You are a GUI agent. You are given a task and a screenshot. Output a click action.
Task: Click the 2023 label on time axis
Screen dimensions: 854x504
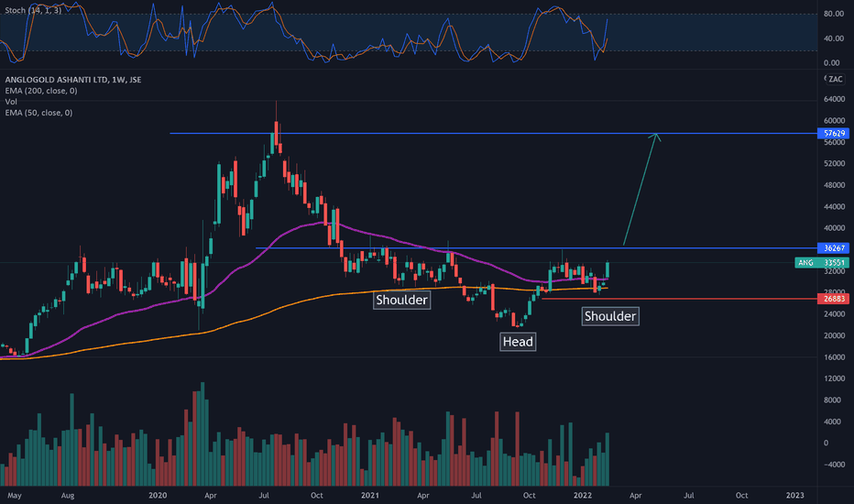click(x=795, y=495)
